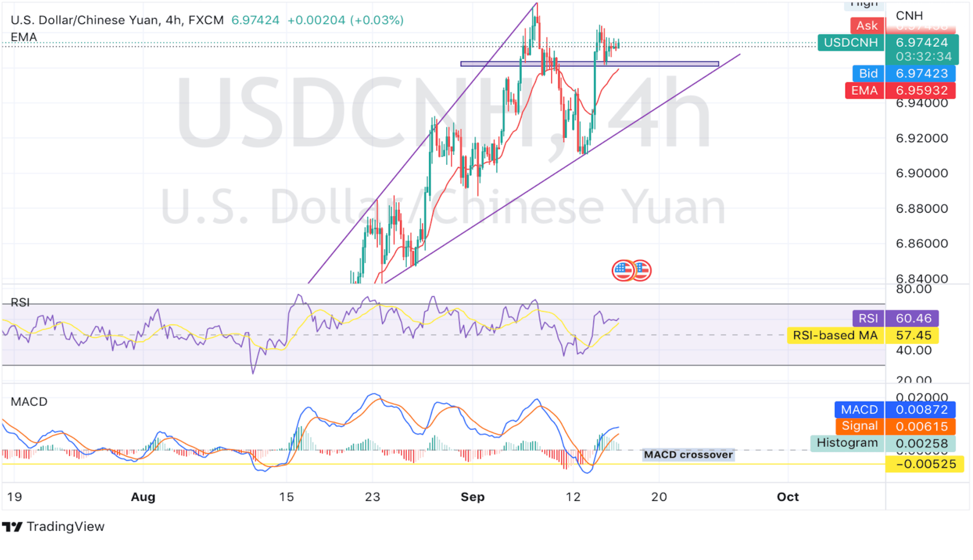Click the Sep date on time axis
Viewport: 973px width, 560px height.
click(x=472, y=497)
